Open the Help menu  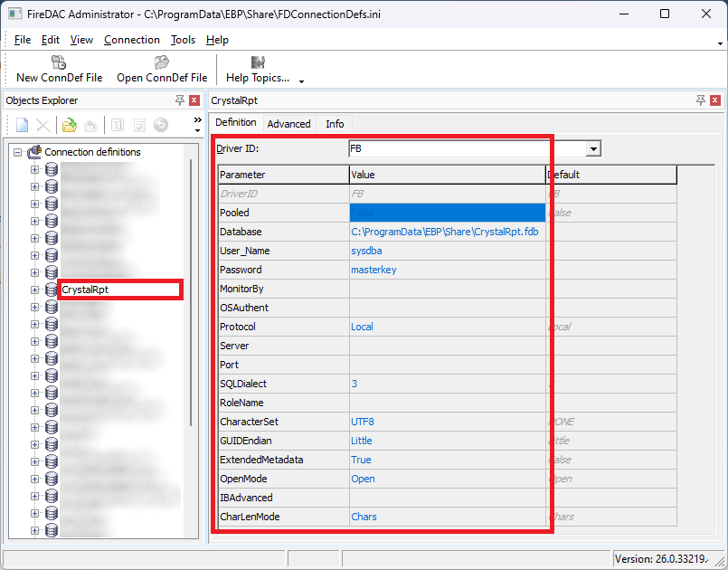[217, 40]
